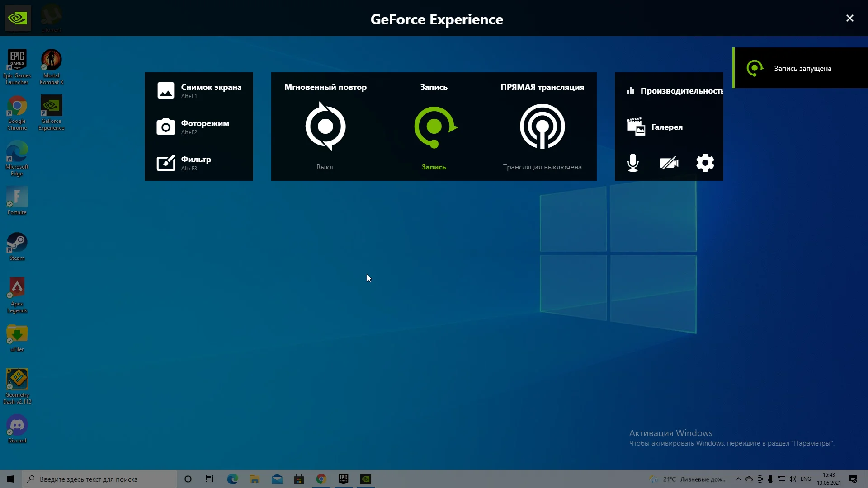Open Фоторежим photo mode
Screen dimensions: 868x488
[x=193, y=127]
